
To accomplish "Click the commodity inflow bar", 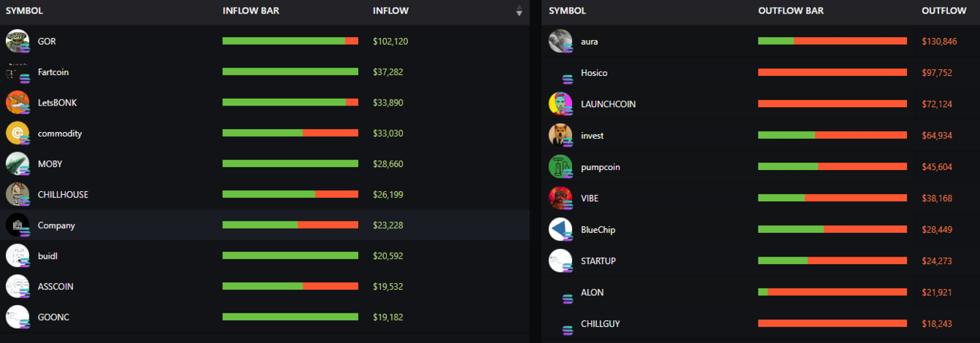I will pyautogui.click(x=290, y=133).
